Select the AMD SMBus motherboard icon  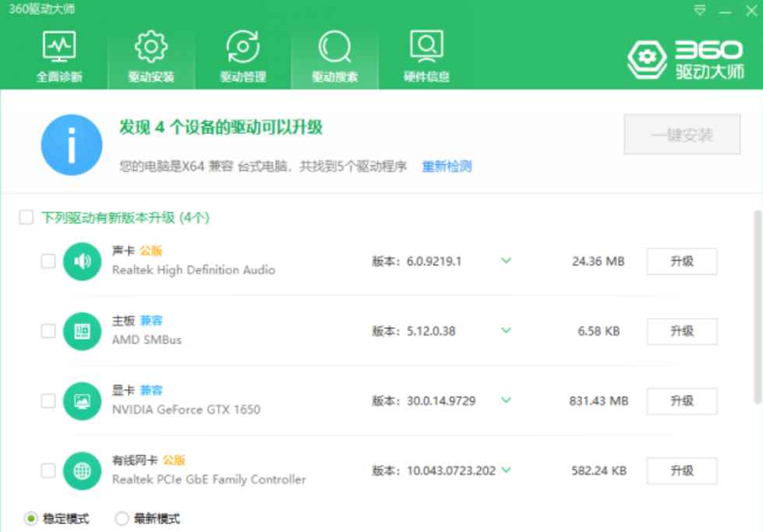pos(81,331)
